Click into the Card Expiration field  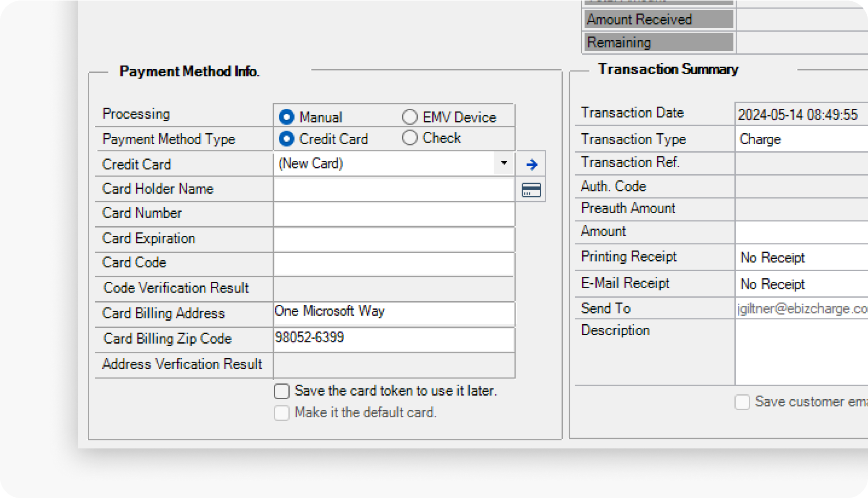[x=393, y=239]
